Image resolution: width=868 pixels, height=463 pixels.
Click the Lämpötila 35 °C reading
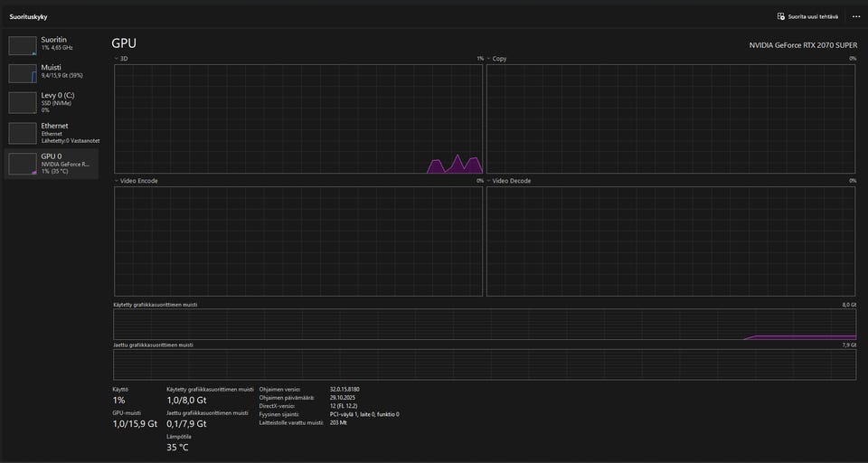point(177,447)
